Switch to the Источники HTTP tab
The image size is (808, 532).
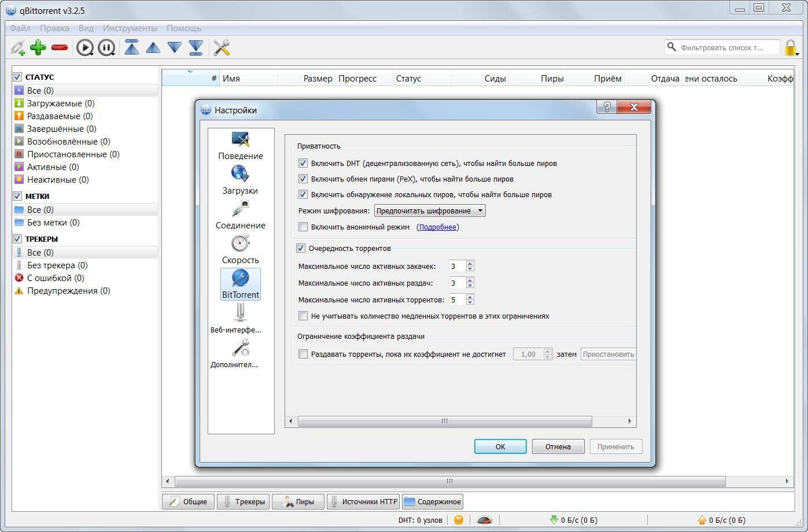pyautogui.click(x=363, y=501)
